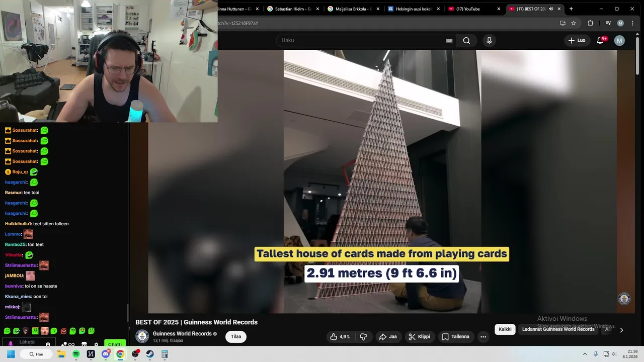Share the video via Jaa button
This screenshot has width=644, height=362.
point(388,337)
